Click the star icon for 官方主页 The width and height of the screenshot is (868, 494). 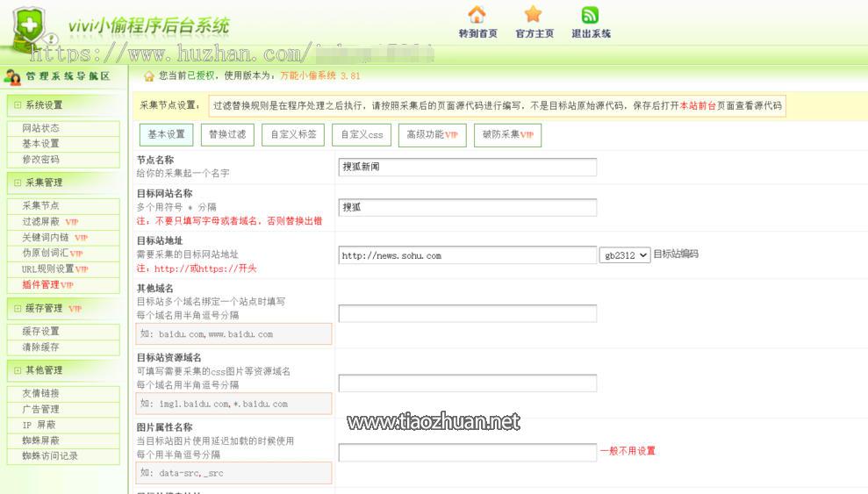[x=534, y=15]
